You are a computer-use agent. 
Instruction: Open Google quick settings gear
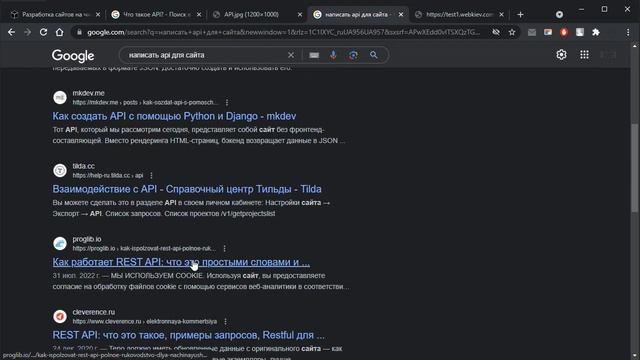(561, 55)
